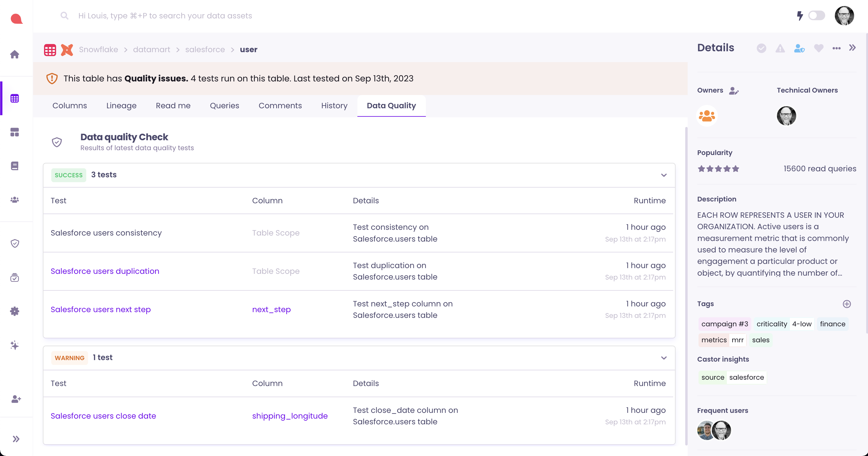Screen dimensions: 868x456
Task: Collapse the WARNING test section
Action: tap(664, 358)
